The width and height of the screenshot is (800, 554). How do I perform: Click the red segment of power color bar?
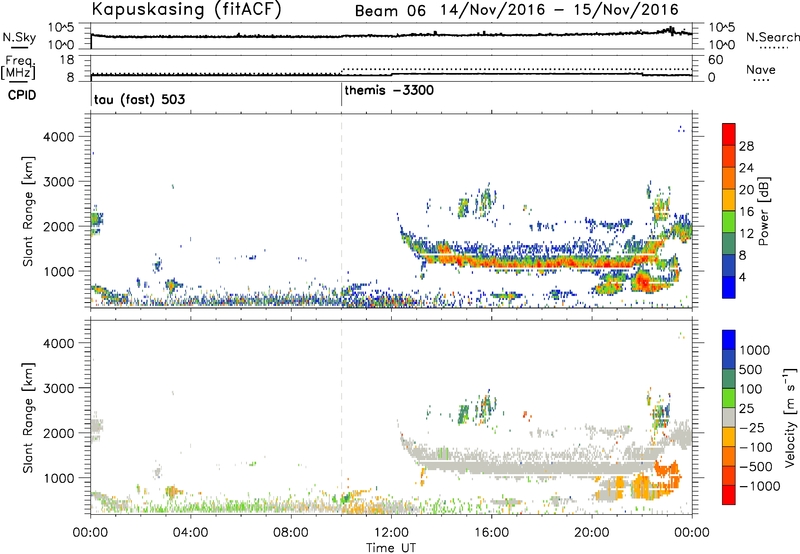729,134
